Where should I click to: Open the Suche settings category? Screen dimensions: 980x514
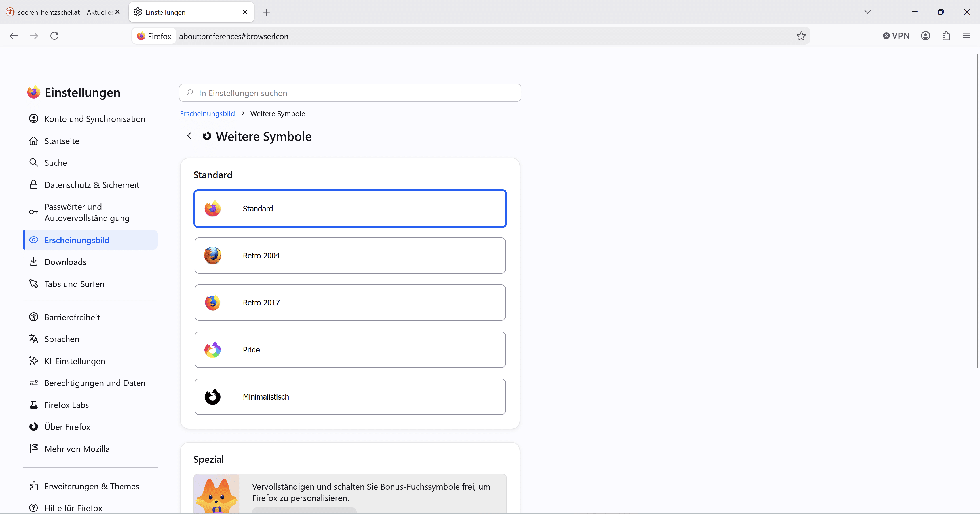(90, 163)
